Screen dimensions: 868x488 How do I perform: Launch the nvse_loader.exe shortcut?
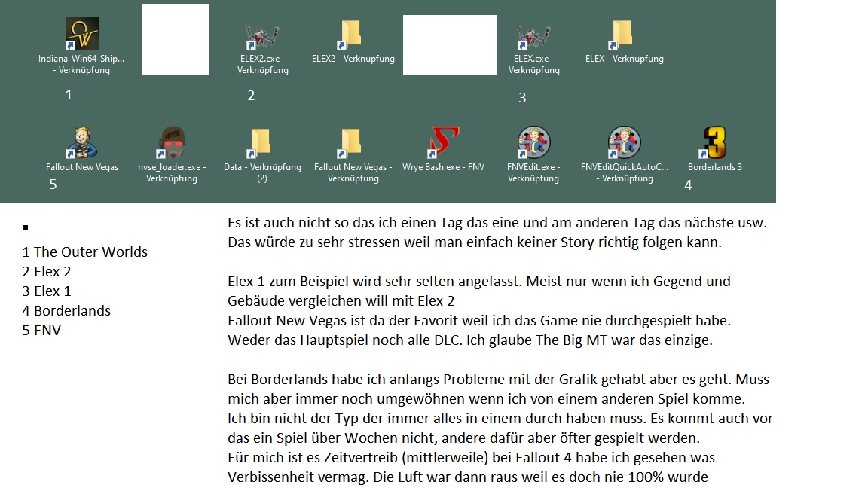coord(172,143)
